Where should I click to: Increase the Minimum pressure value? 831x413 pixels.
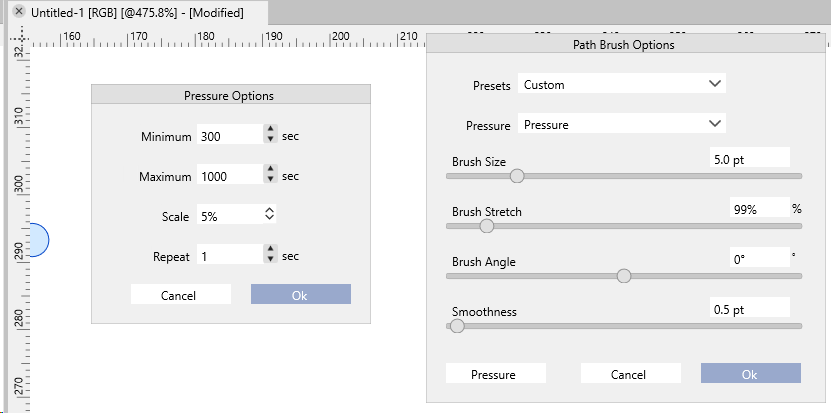(x=270, y=130)
